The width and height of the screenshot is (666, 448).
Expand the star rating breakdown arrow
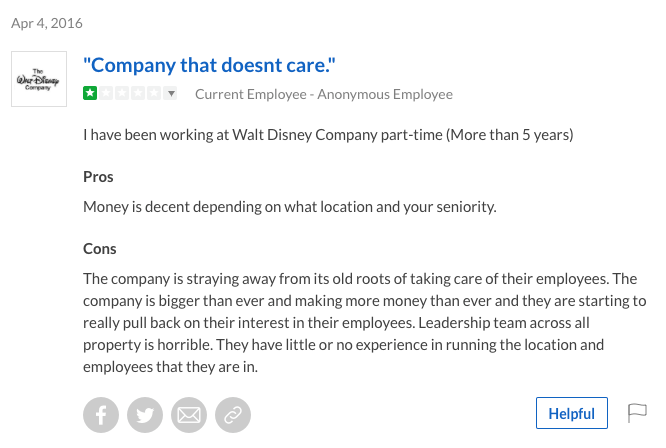(x=171, y=93)
